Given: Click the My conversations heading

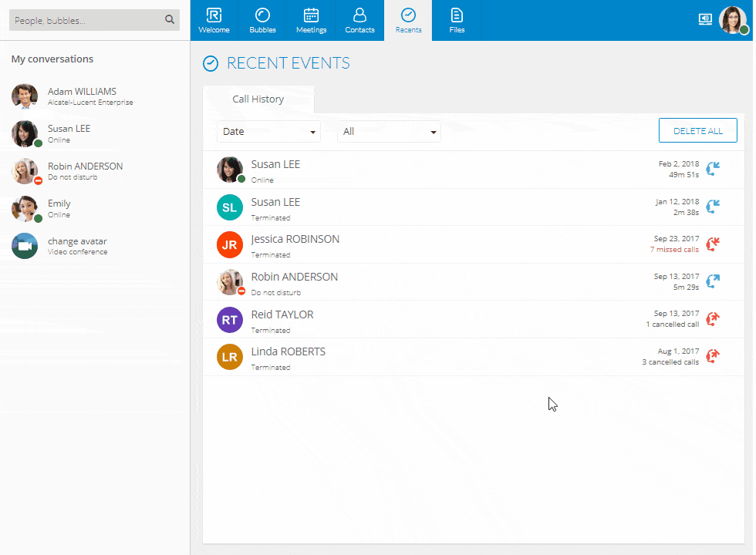Looking at the screenshot, I should tap(52, 59).
